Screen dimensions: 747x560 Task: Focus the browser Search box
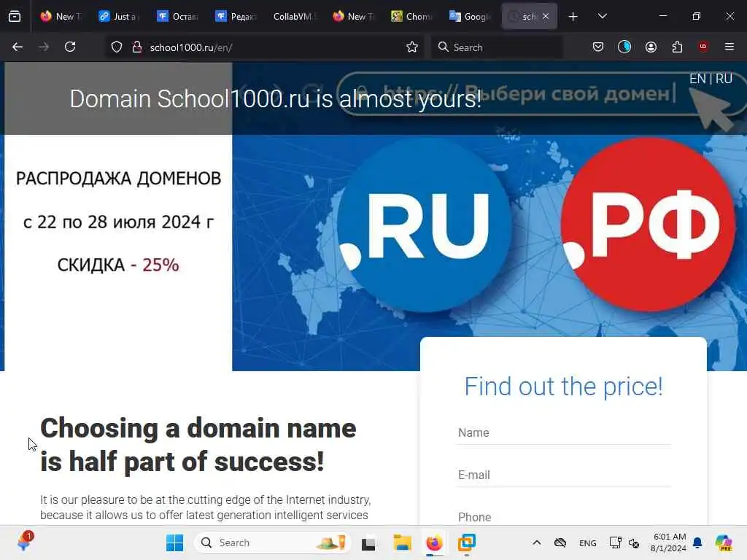[497, 47]
